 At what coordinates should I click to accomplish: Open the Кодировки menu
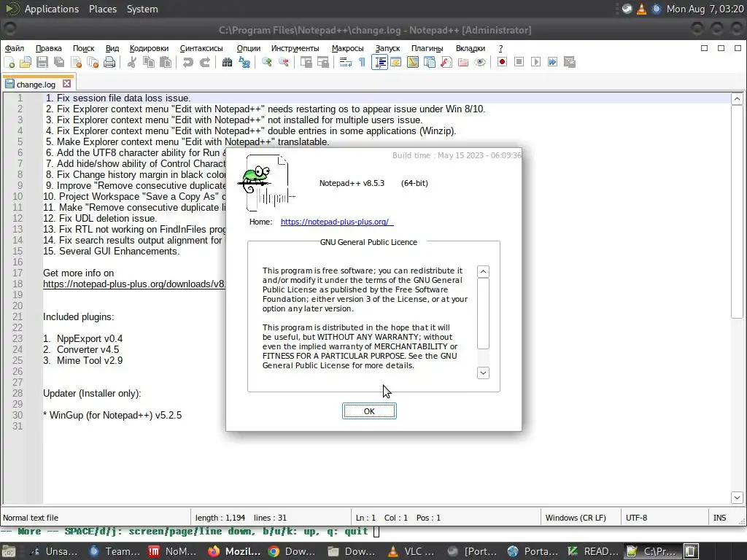click(149, 48)
